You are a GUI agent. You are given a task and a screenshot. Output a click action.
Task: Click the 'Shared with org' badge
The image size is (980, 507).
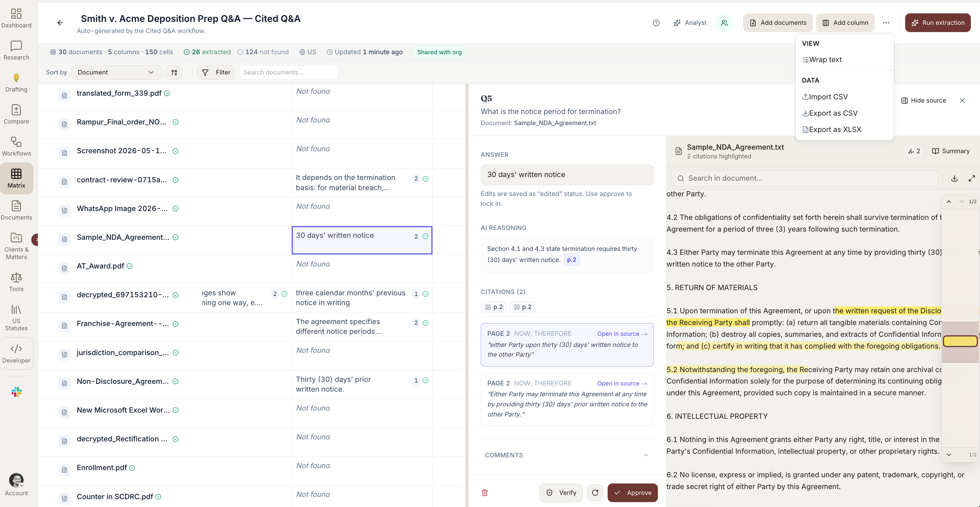click(439, 52)
